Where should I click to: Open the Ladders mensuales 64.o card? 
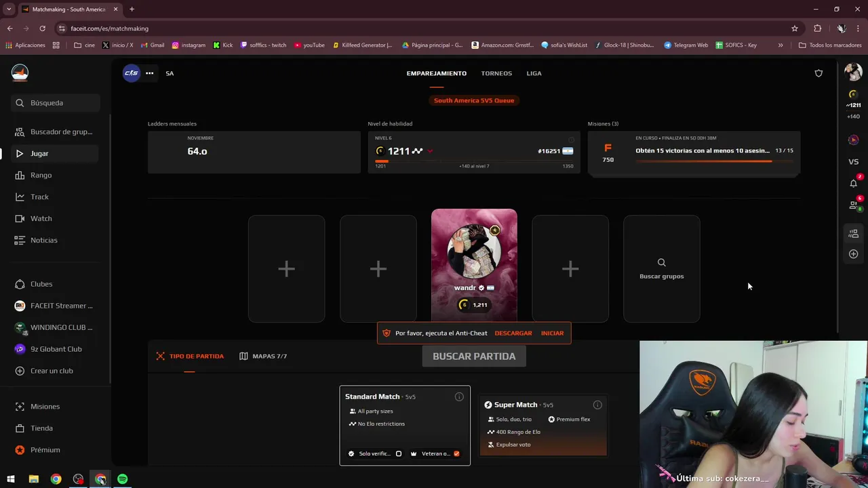(254, 152)
